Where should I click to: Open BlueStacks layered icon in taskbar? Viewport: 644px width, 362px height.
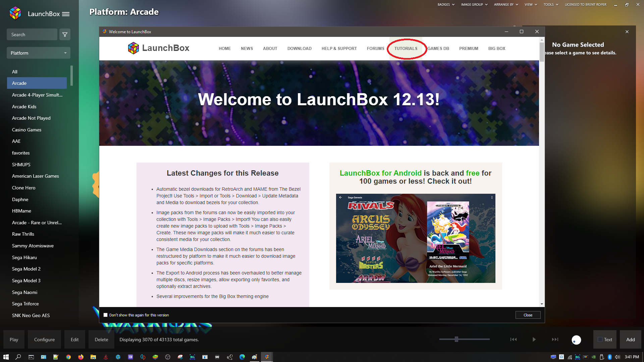(155, 357)
